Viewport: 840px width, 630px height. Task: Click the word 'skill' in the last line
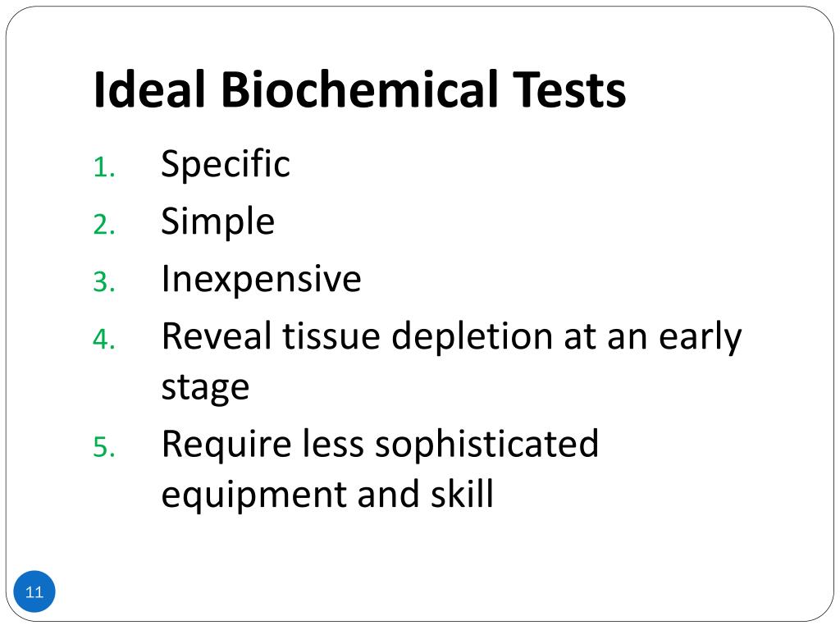point(463,493)
